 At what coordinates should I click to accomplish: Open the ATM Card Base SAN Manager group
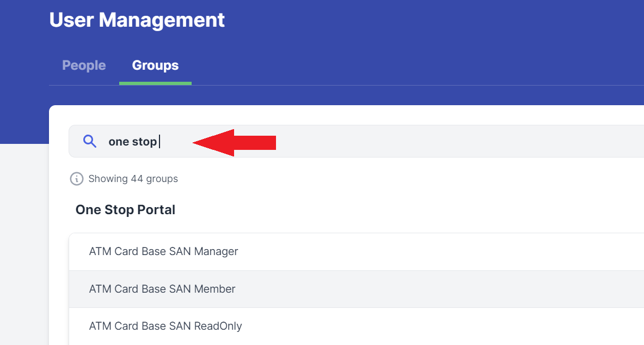point(163,251)
